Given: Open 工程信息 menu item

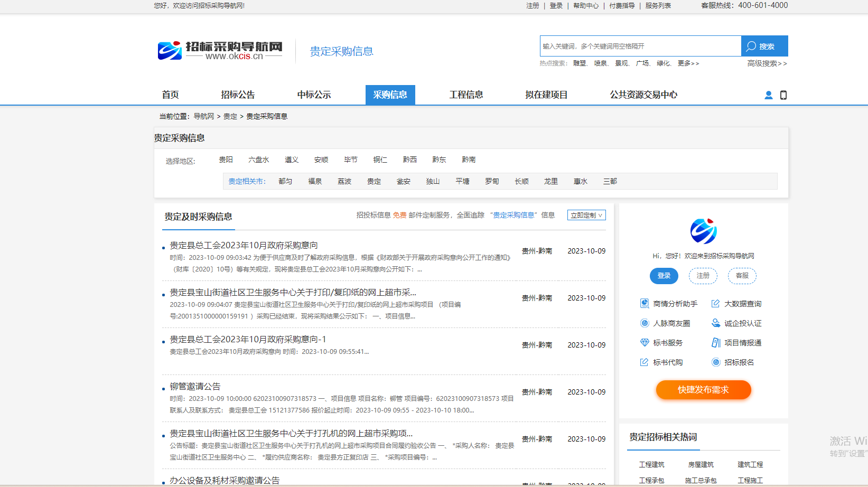Looking at the screenshot, I should (466, 95).
